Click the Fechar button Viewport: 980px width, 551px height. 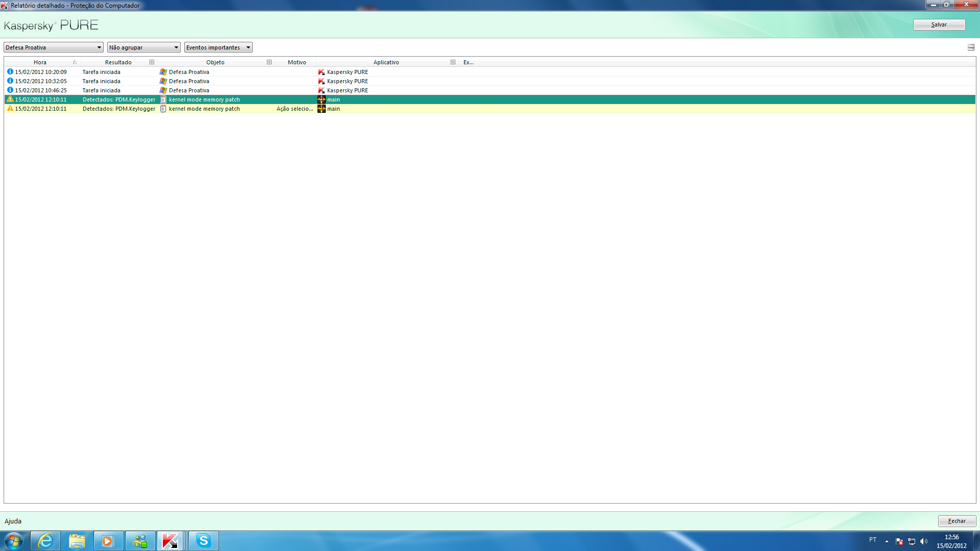point(957,521)
